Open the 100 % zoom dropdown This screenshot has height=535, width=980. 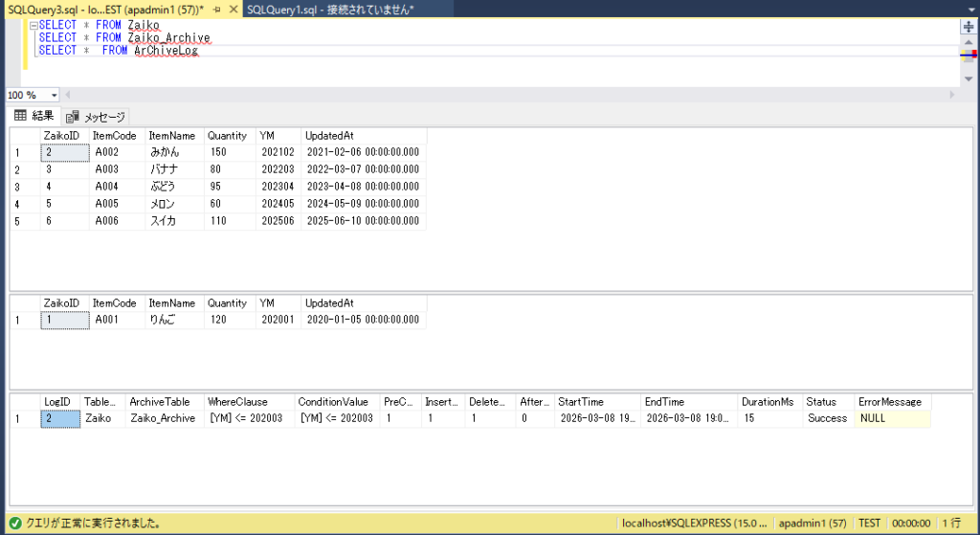(54, 95)
